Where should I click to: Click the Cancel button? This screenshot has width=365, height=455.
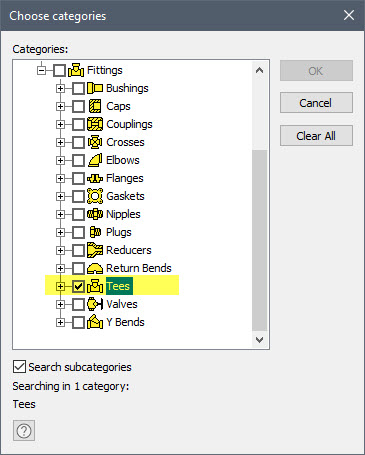316,103
